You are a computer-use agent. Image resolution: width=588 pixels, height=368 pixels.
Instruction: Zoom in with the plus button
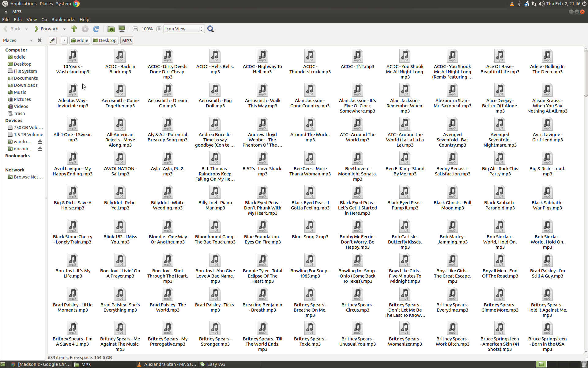(x=159, y=29)
